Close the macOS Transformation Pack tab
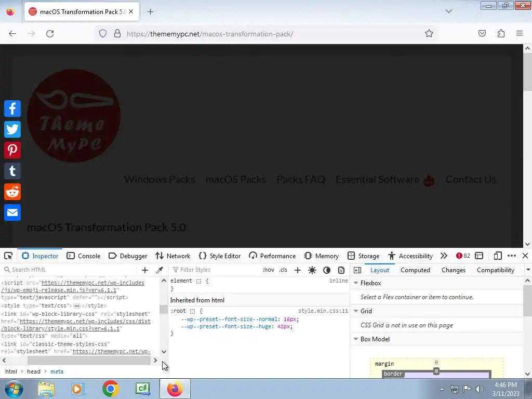The height and width of the screenshot is (399, 532). pyautogui.click(x=131, y=11)
